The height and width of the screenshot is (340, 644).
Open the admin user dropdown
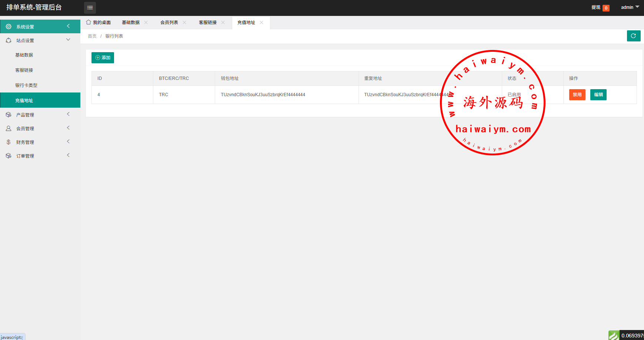630,7
